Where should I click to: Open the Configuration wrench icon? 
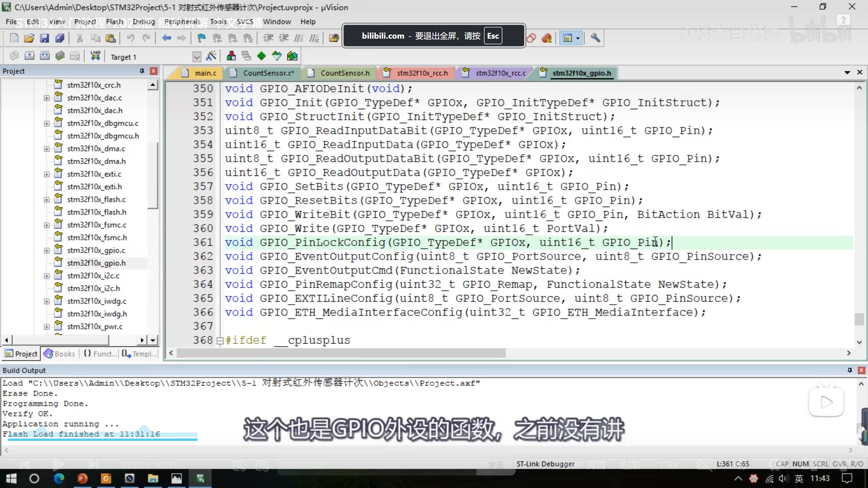[x=595, y=38]
